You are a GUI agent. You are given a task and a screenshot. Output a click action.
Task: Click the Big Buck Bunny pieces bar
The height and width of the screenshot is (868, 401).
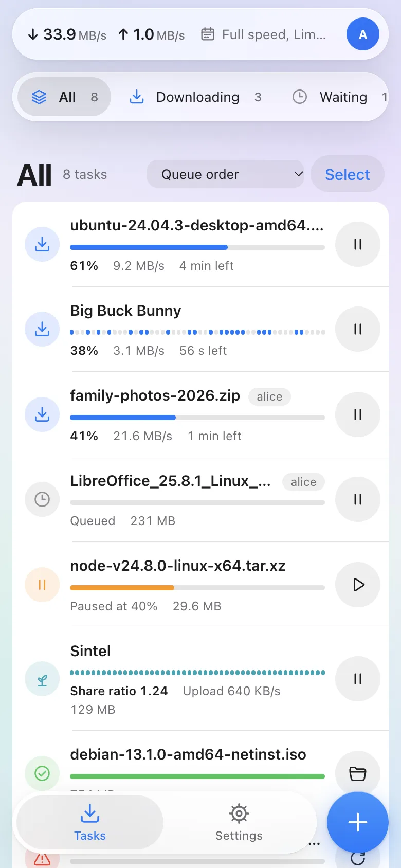(197, 332)
